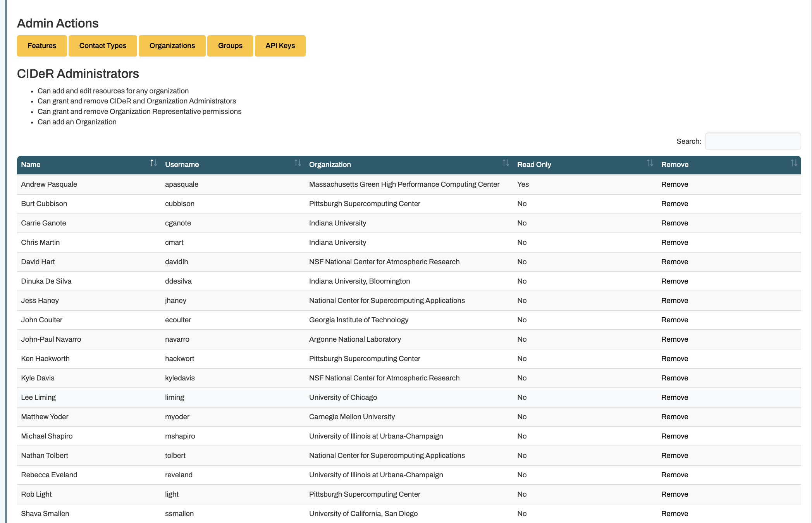Screen dimensions: 812x523
Task: Open the Contact Types admin page
Action: point(103,46)
